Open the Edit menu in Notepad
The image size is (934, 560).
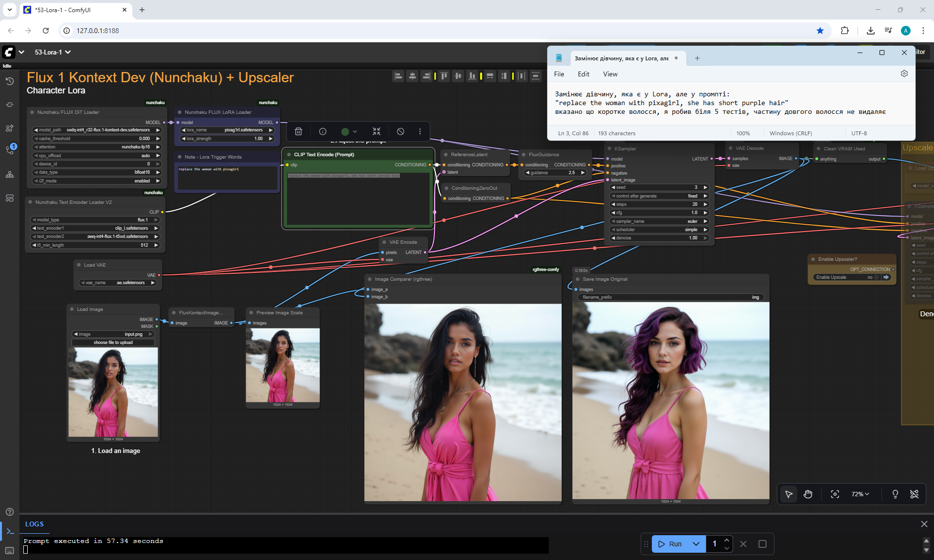point(583,74)
